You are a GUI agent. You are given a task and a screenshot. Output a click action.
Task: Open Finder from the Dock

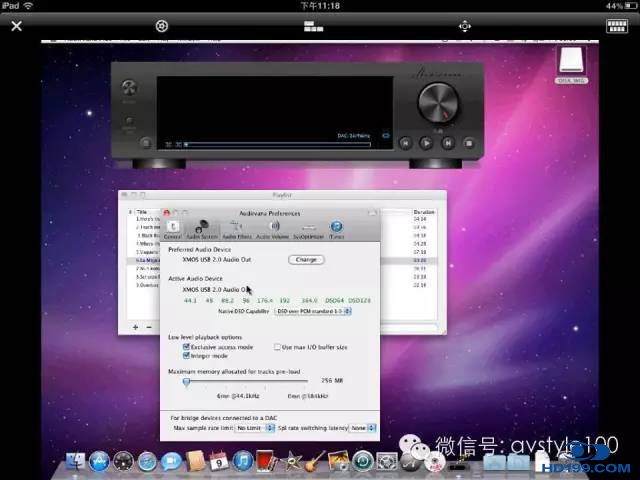(x=76, y=462)
